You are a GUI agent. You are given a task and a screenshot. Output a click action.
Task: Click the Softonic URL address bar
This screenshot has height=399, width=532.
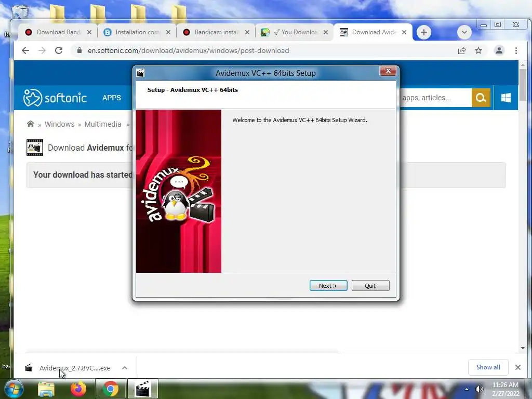pyautogui.click(x=264, y=50)
